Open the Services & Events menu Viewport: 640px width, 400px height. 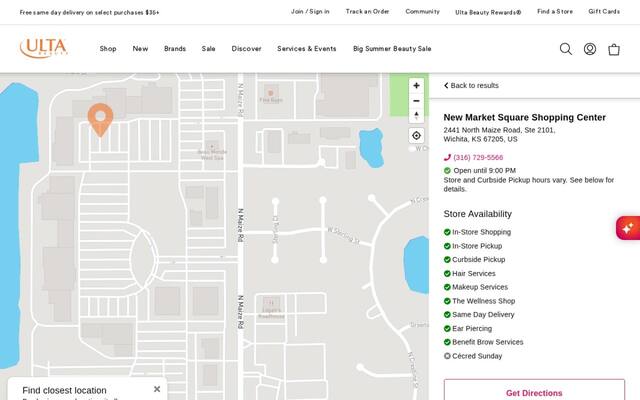307,49
